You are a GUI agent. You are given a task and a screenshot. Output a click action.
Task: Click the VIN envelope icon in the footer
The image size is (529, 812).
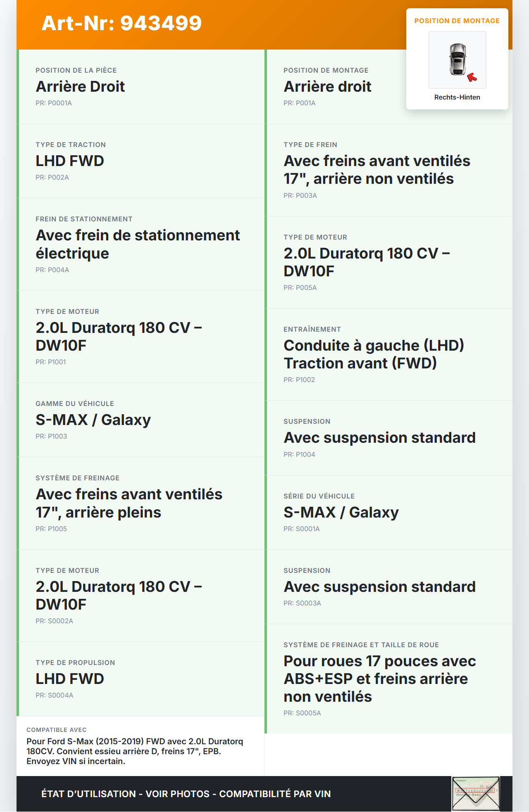point(476,794)
